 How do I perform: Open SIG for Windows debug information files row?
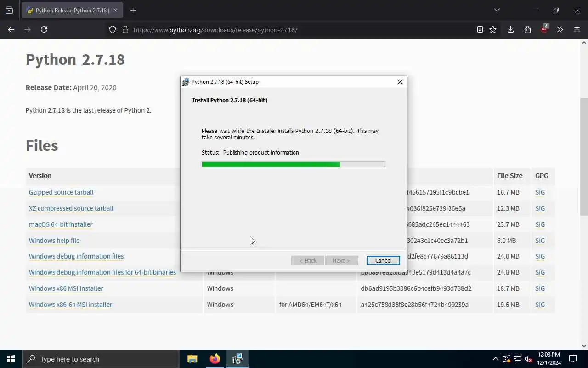tap(540, 256)
